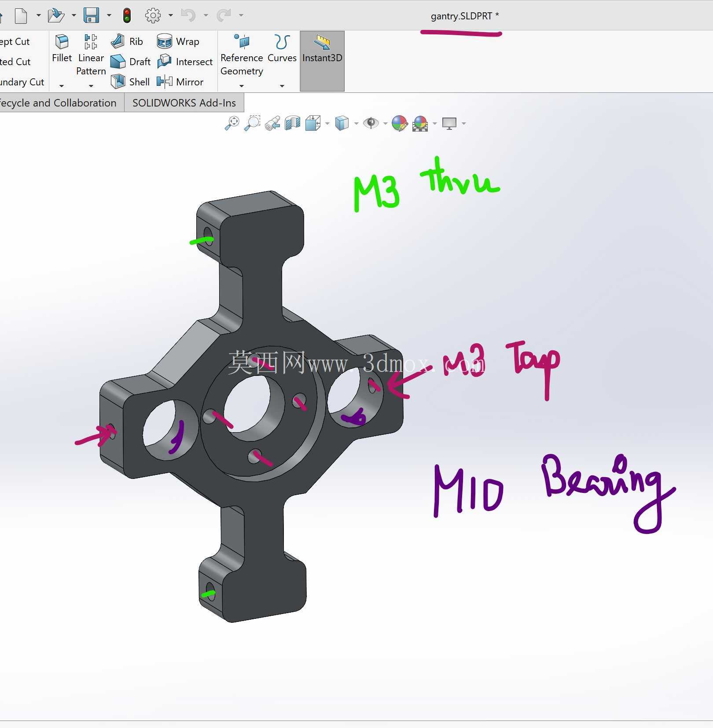
Task: Open the New document dropdown arrow
Action: click(38, 15)
